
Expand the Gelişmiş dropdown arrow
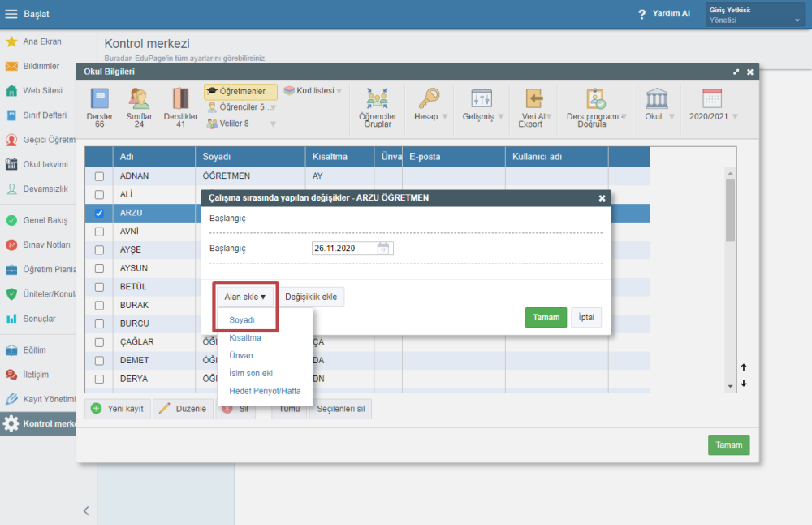click(x=501, y=116)
